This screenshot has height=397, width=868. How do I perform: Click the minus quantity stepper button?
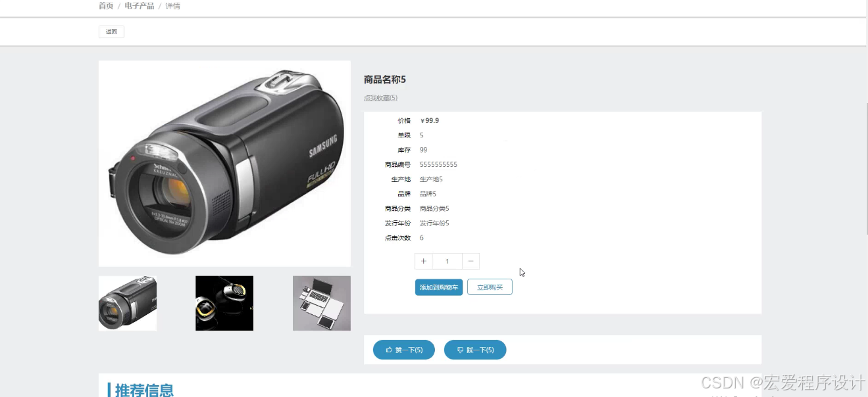coord(471,262)
